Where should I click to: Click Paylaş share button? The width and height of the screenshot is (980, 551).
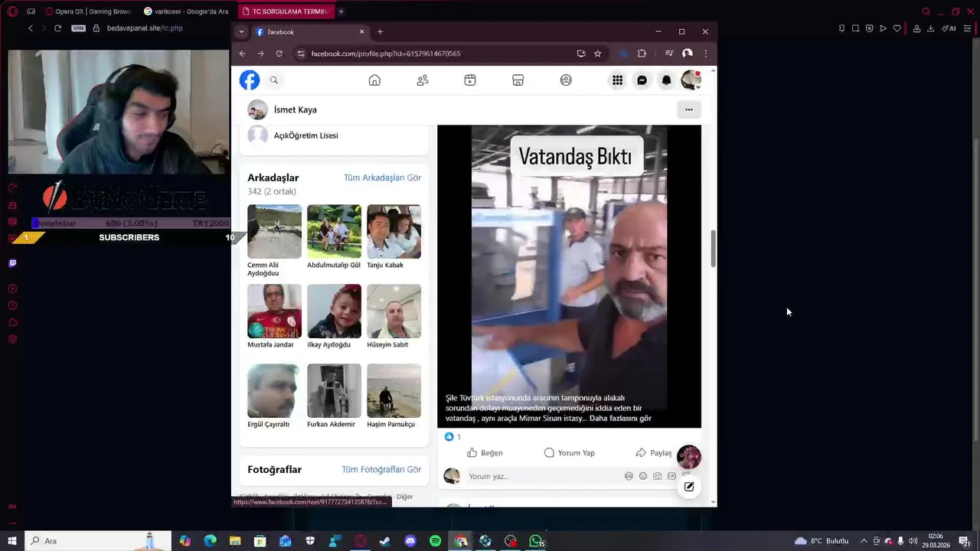pyautogui.click(x=653, y=452)
